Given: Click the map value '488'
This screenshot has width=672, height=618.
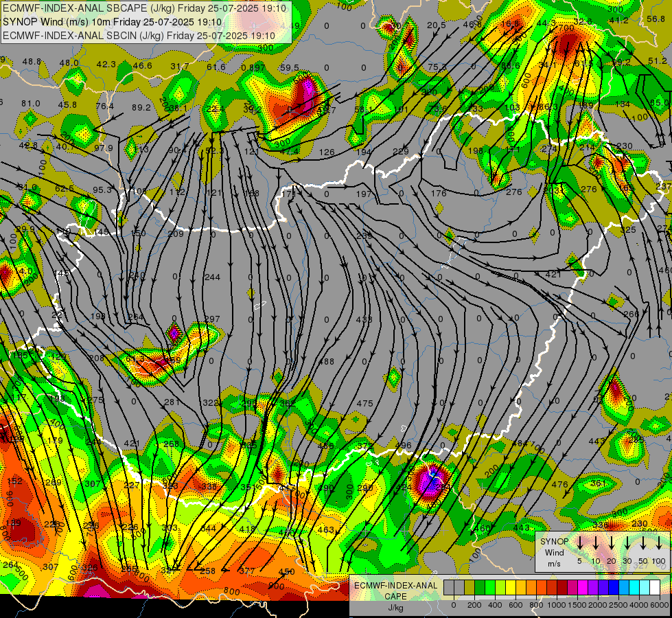Looking at the screenshot, I should [x=327, y=362].
